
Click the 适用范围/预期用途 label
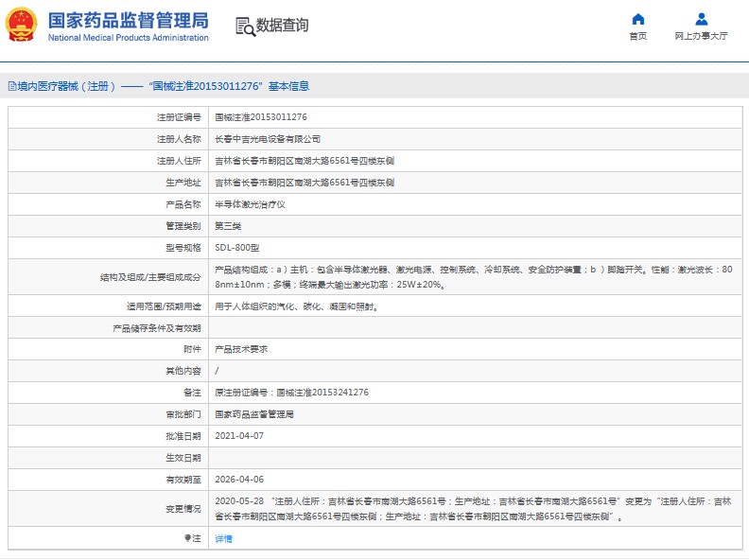164,306
